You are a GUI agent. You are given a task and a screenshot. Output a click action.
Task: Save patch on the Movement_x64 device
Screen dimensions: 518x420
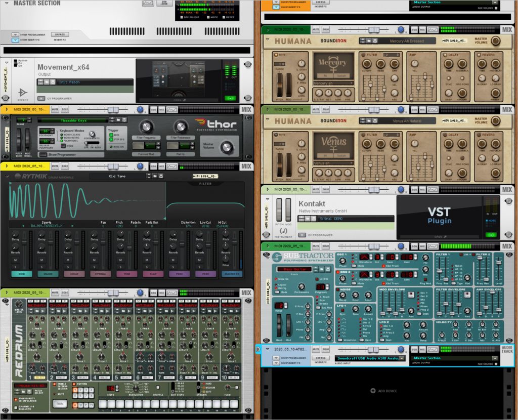53,82
